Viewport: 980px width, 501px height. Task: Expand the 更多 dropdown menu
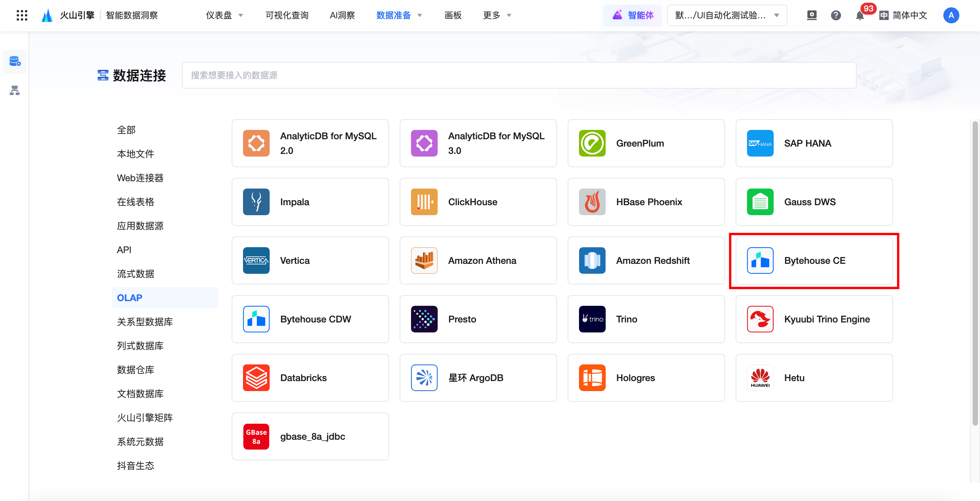tap(497, 15)
